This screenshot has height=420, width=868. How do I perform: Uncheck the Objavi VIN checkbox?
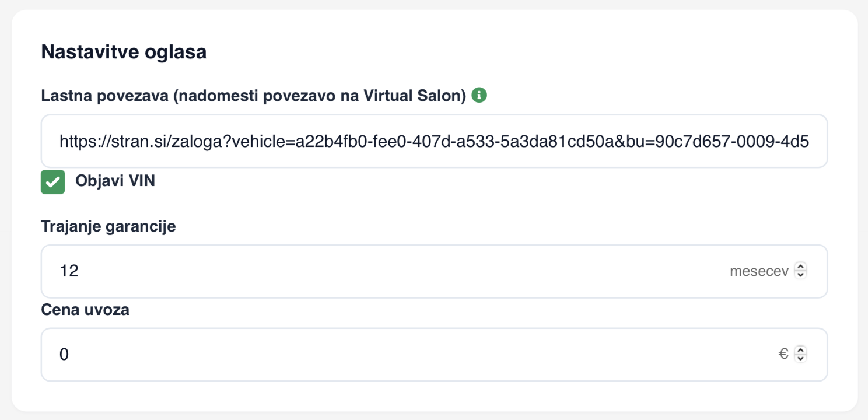[53, 182]
